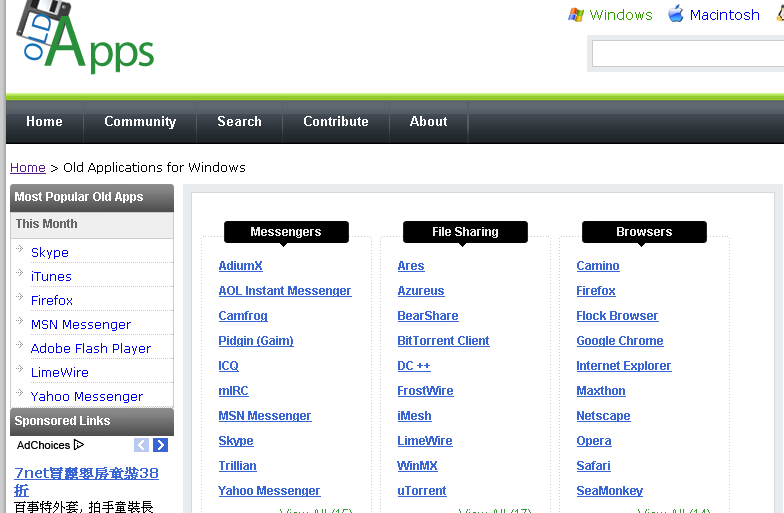Go to previous ad arrow
The width and height of the screenshot is (784, 513).
tap(142, 445)
